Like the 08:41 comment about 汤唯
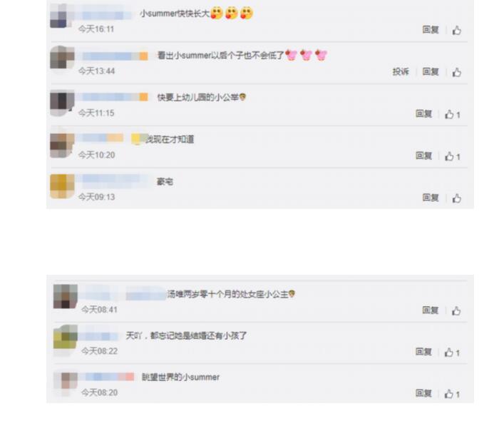Image resolution: width=504 pixels, height=441 pixels. click(x=456, y=310)
